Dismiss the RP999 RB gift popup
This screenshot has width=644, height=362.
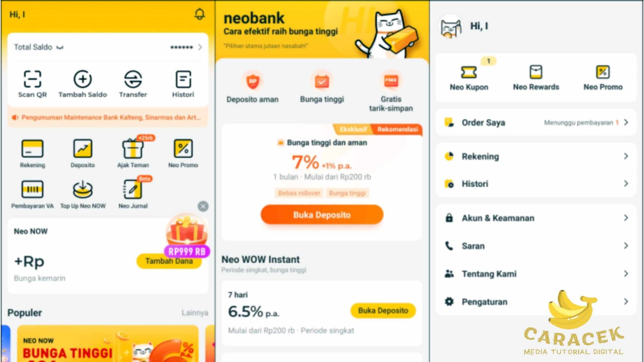point(203,206)
